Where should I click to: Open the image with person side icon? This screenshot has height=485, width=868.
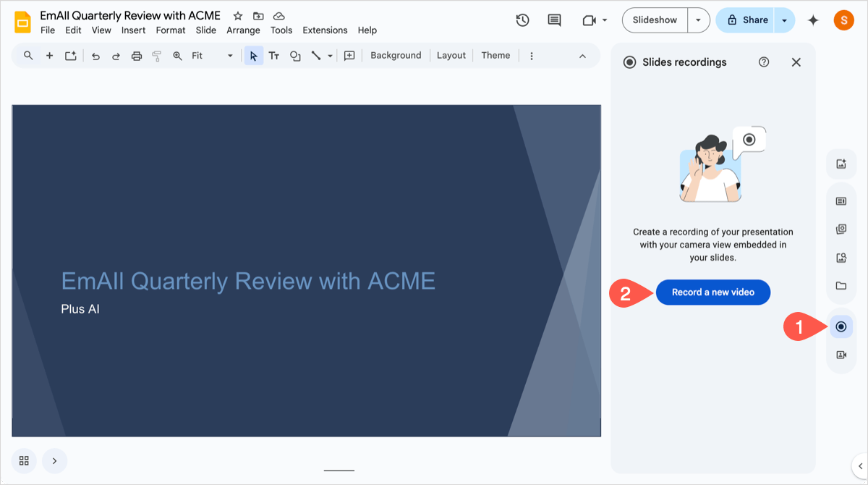pyautogui.click(x=841, y=258)
